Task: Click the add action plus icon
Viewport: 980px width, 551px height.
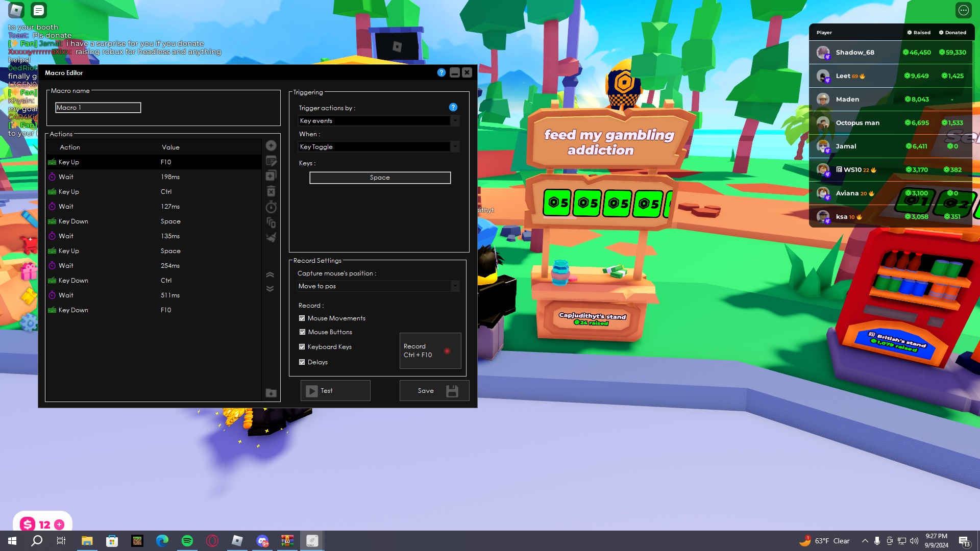Action: [x=271, y=146]
